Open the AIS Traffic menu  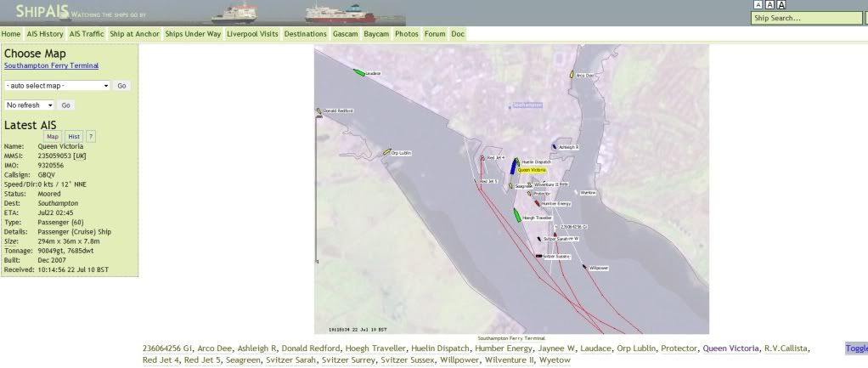pos(87,34)
